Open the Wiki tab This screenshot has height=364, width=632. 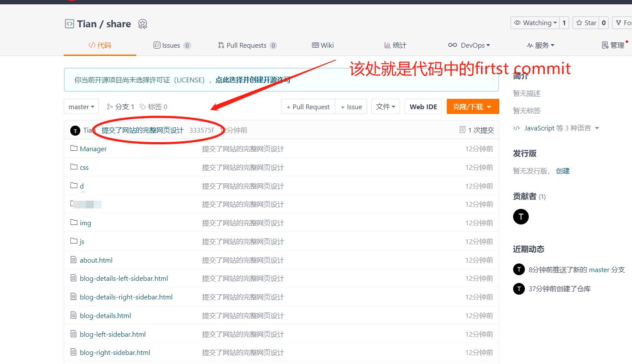click(x=323, y=45)
